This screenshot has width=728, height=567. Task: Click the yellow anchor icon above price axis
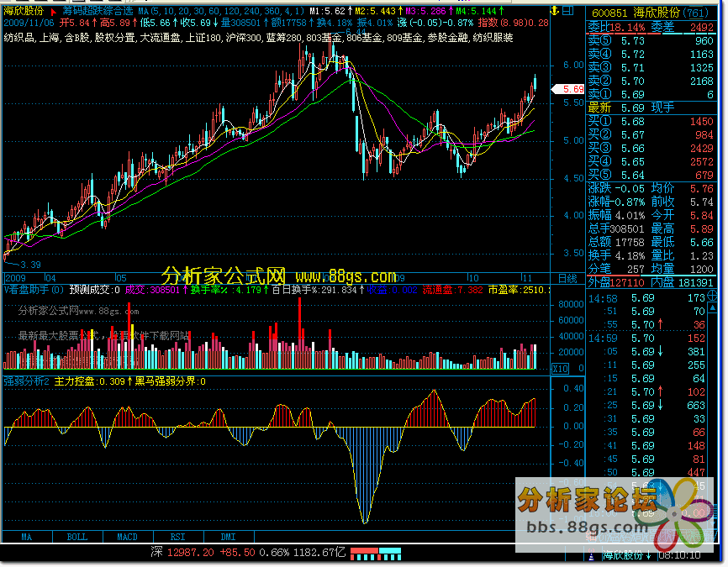pyautogui.click(x=554, y=10)
